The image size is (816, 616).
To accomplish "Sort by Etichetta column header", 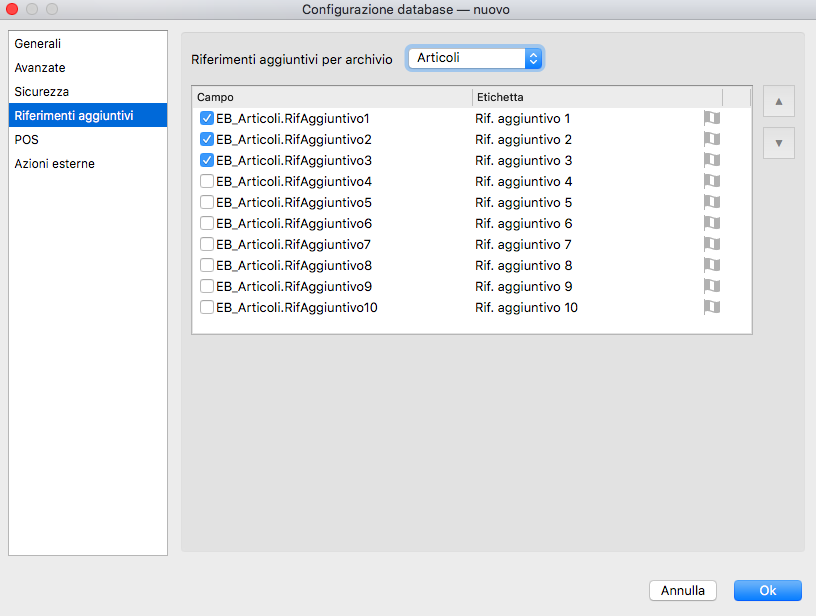I will click(x=595, y=97).
